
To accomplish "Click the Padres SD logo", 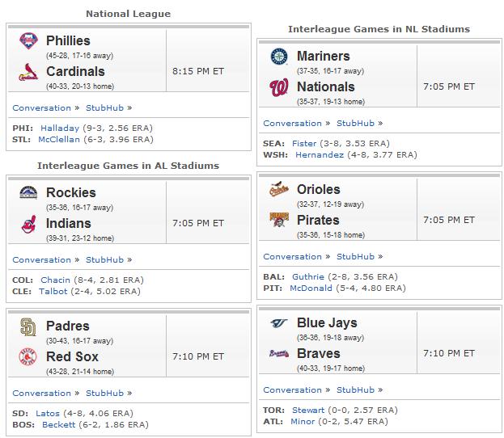I will tap(28, 326).
